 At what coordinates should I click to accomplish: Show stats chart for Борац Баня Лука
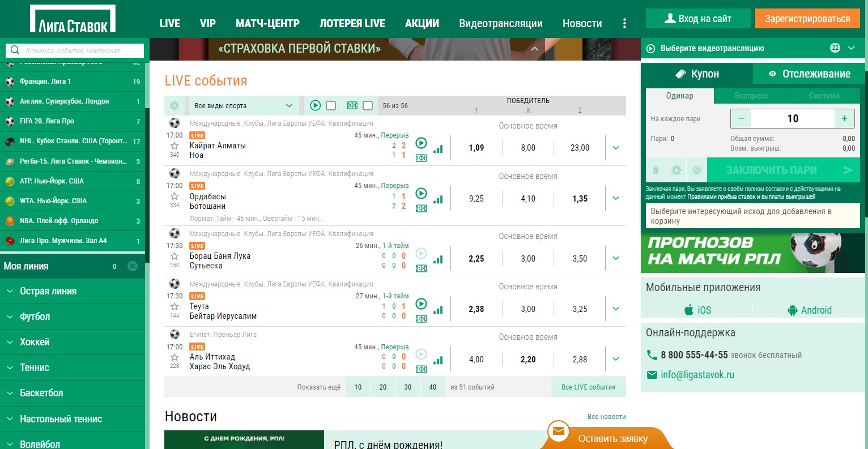click(438, 259)
